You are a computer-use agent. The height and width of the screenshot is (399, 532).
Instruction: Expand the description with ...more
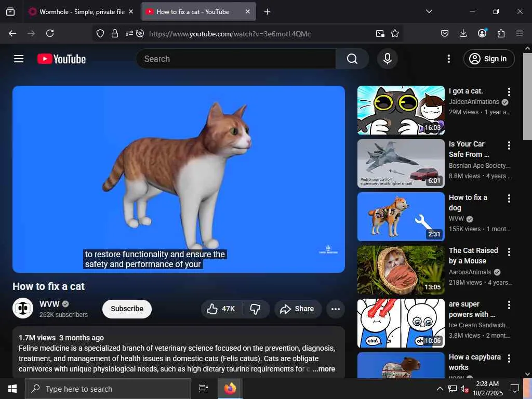[x=324, y=369]
